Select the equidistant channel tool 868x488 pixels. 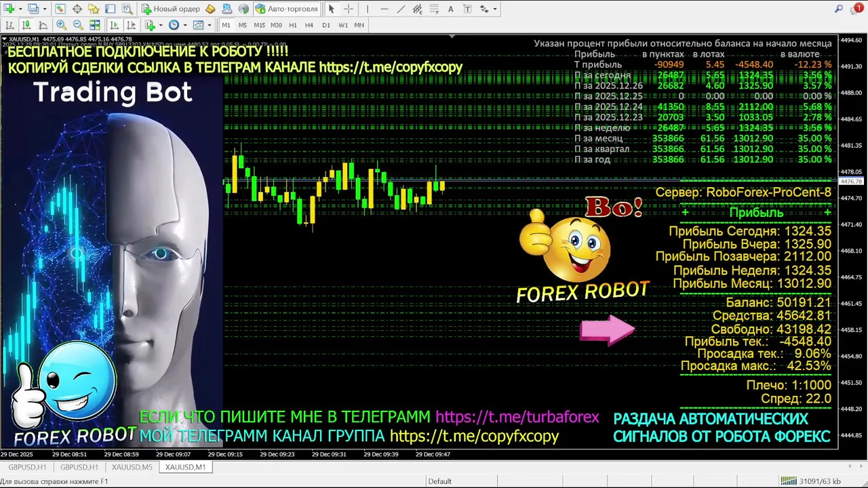pyautogui.click(x=418, y=9)
